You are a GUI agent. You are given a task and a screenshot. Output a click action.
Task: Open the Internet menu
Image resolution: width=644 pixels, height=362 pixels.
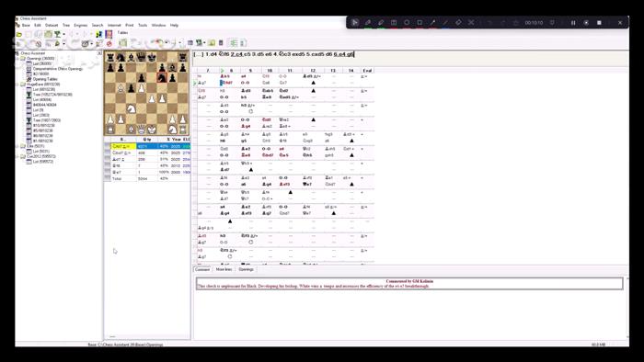(x=114, y=26)
